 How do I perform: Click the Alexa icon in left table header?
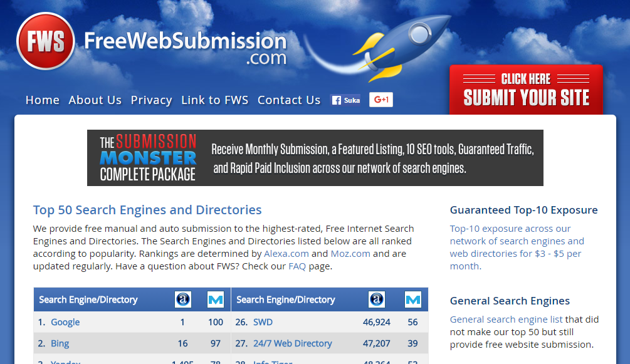pyautogui.click(x=183, y=299)
